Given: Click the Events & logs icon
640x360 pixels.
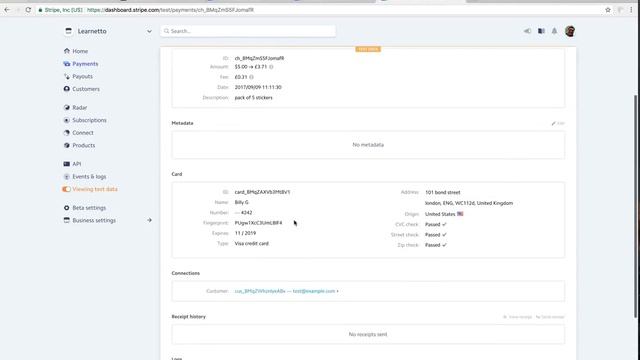Looking at the screenshot, I should [x=67, y=176].
